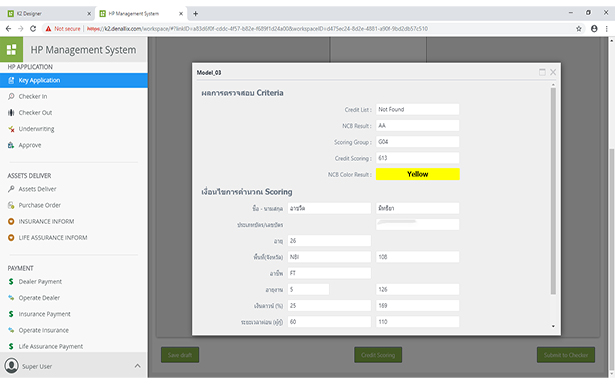Viewport: 615px width, 384px height.
Task: Click the province field showing NBI
Action: point(329,257)
